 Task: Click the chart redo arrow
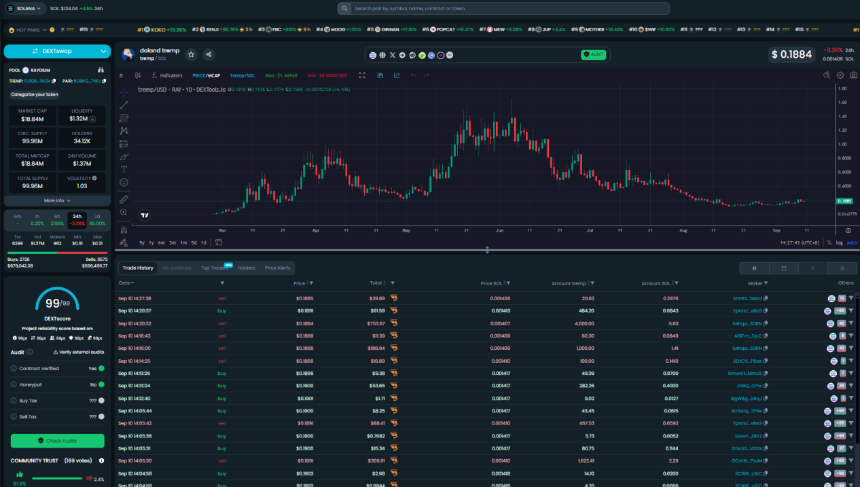point(426,75)
